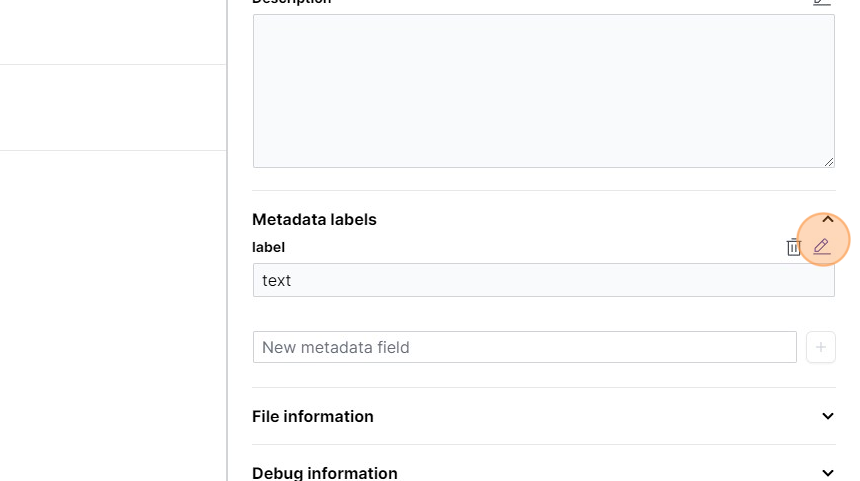
Task: Click the Debug information heading
Action: pyautogui.click(x=325, y=472)
